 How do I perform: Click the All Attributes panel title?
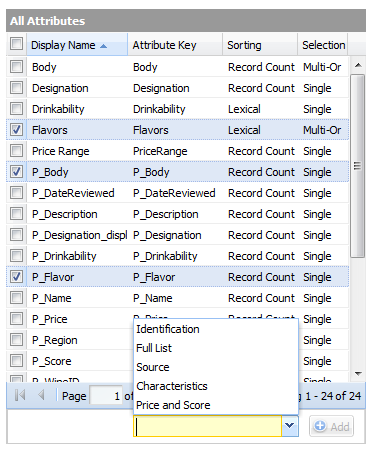pyautogui.click(x=48, y=21)
